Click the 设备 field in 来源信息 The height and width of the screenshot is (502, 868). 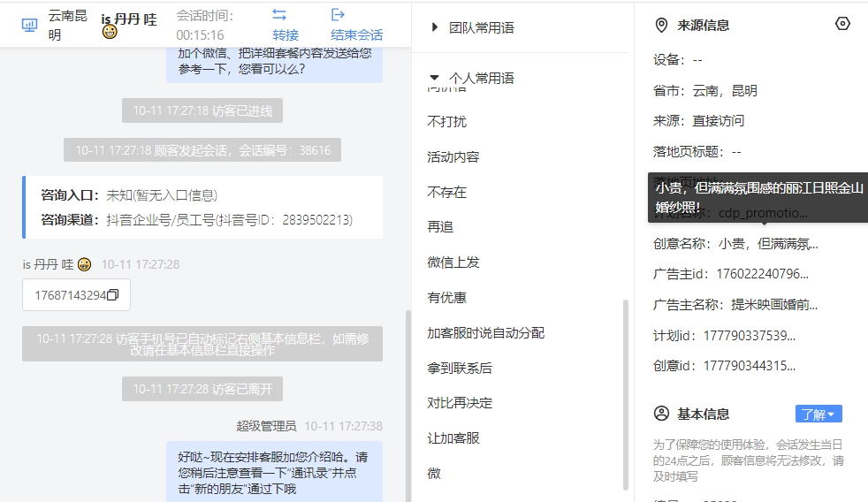tap(678, 60)
